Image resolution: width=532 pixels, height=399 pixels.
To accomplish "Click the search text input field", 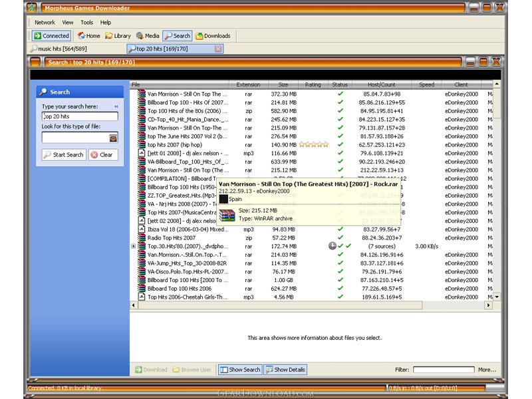I will click(x=80, y=116).
